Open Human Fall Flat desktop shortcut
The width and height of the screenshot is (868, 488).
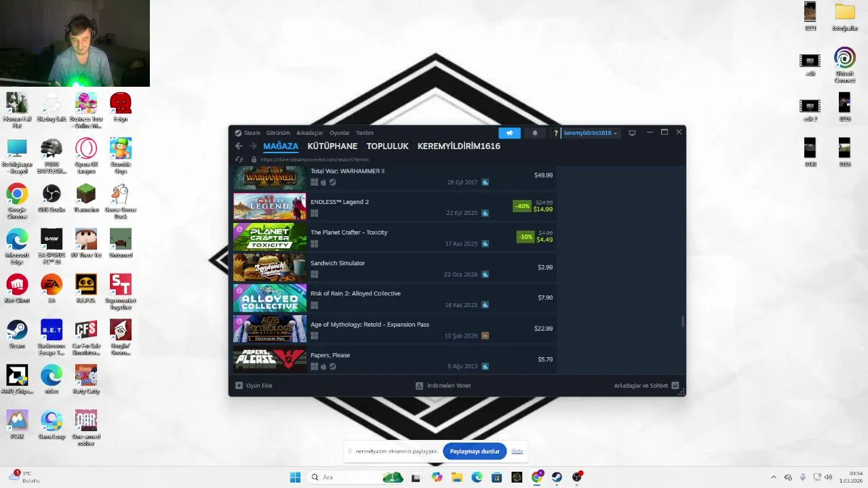click(x=17, y=110)
